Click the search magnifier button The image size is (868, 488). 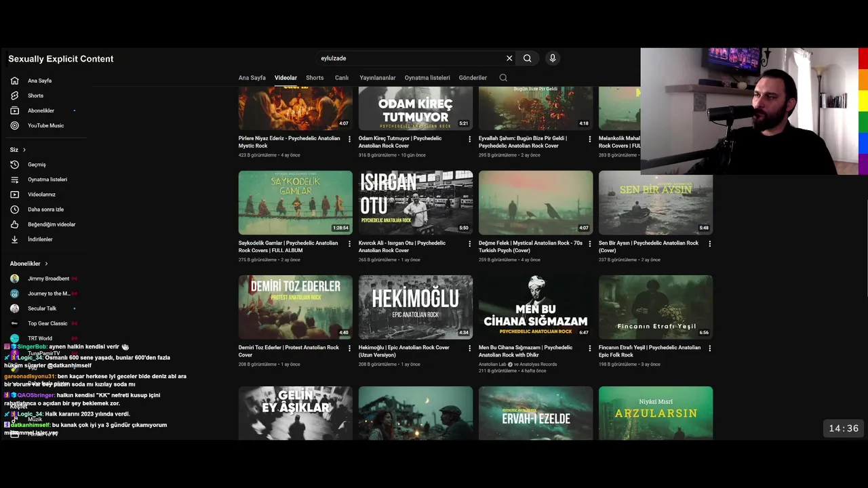click(527, 58)
